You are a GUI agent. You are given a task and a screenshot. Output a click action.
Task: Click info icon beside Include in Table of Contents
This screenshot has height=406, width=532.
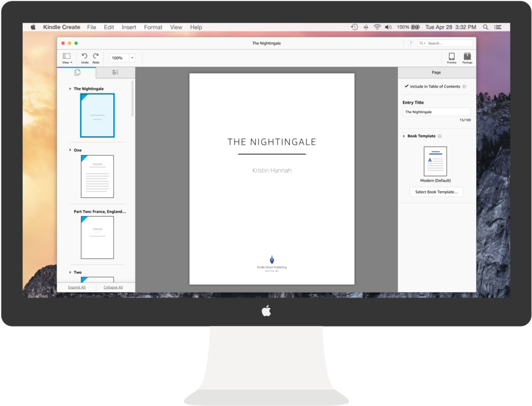pos(464,86)
